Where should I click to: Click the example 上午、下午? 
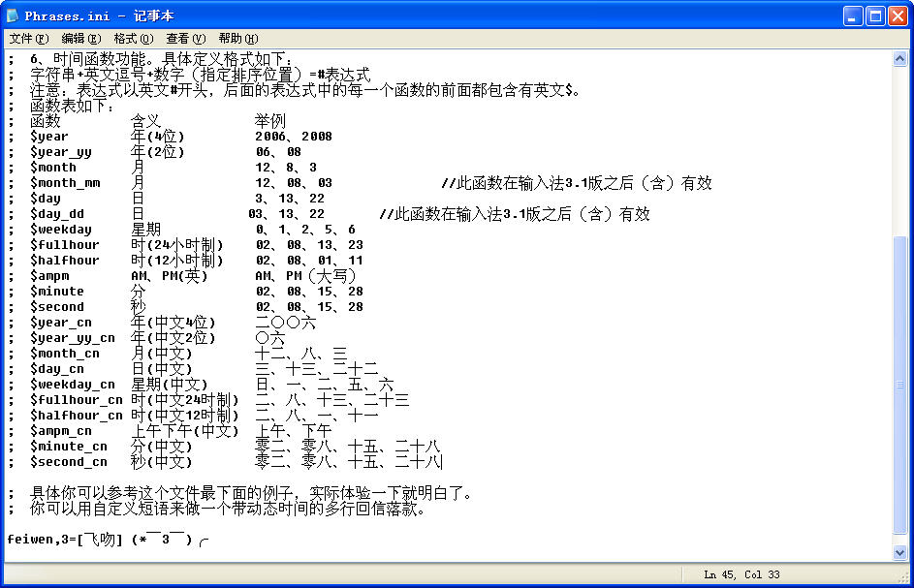(294, 431)
